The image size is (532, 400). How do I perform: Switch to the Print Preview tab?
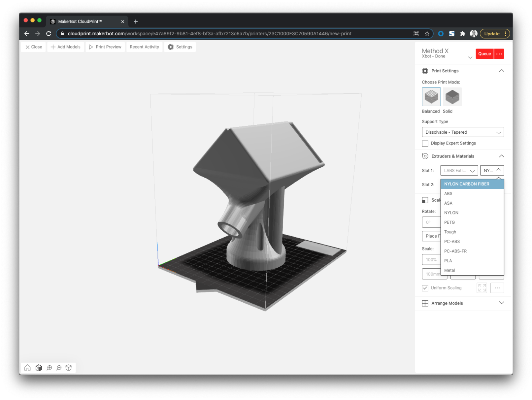(x=105, y=47)
